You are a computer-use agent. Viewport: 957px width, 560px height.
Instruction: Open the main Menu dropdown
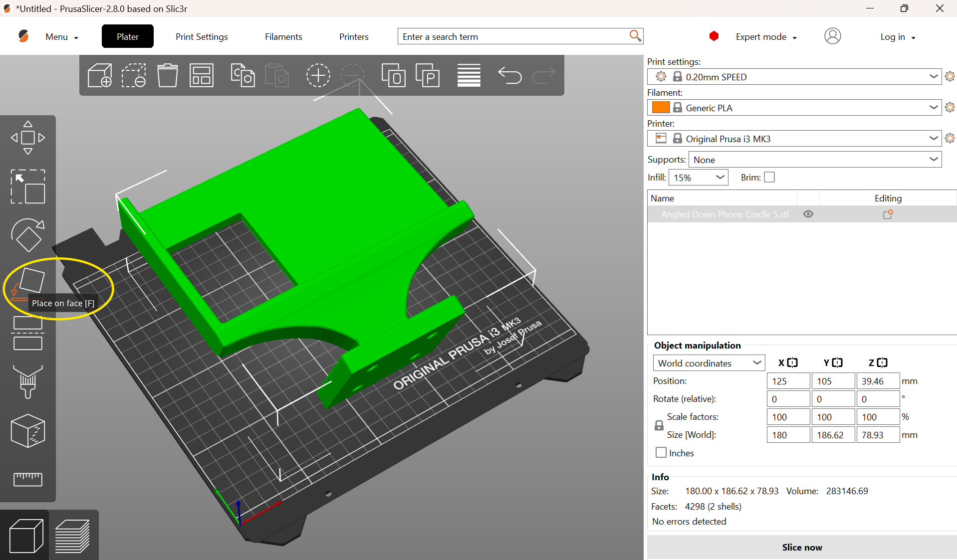[62, 37]
